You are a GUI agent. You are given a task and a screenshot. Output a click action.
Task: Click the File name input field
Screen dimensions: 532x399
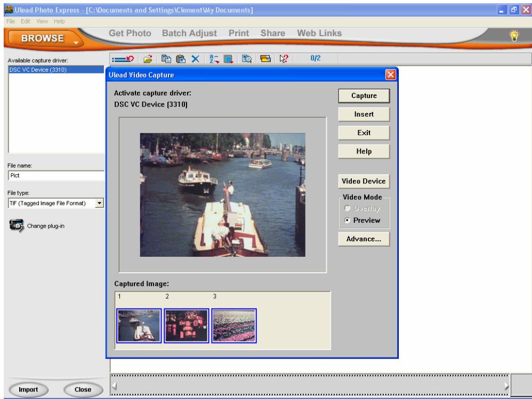pyautogui.click(x=56, y=176)
